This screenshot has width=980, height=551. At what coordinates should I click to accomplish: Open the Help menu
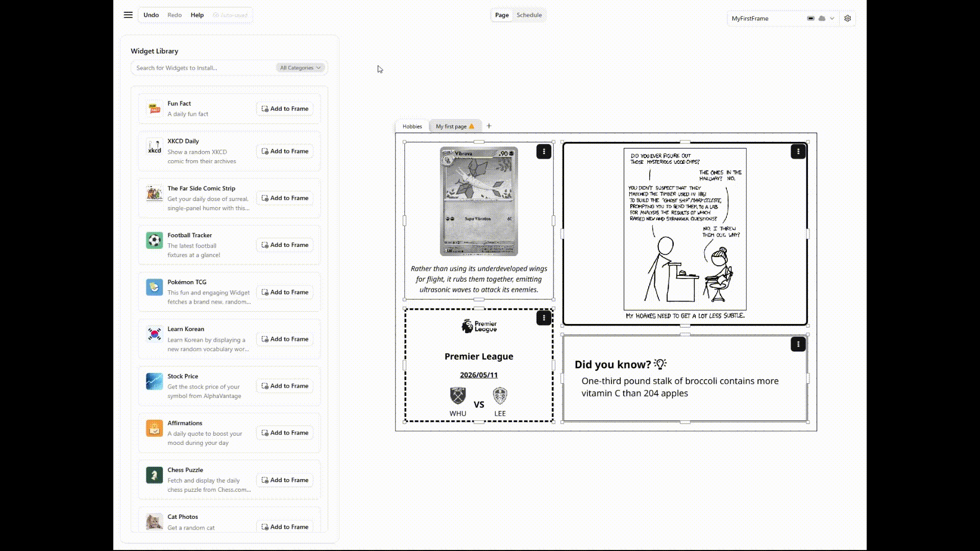point(197,15)
